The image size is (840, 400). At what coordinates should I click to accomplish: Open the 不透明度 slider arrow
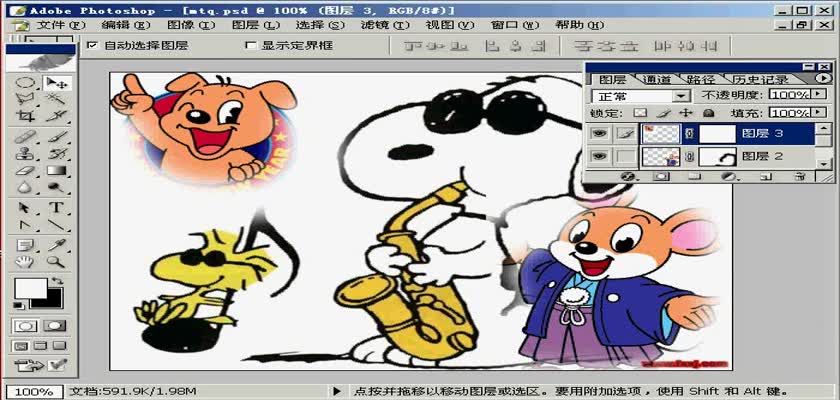818,94
